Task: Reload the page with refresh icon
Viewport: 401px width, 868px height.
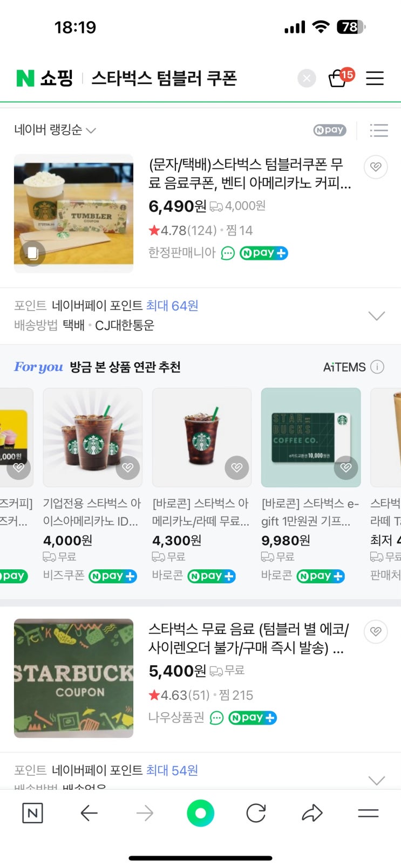Action: click(256, 813)
